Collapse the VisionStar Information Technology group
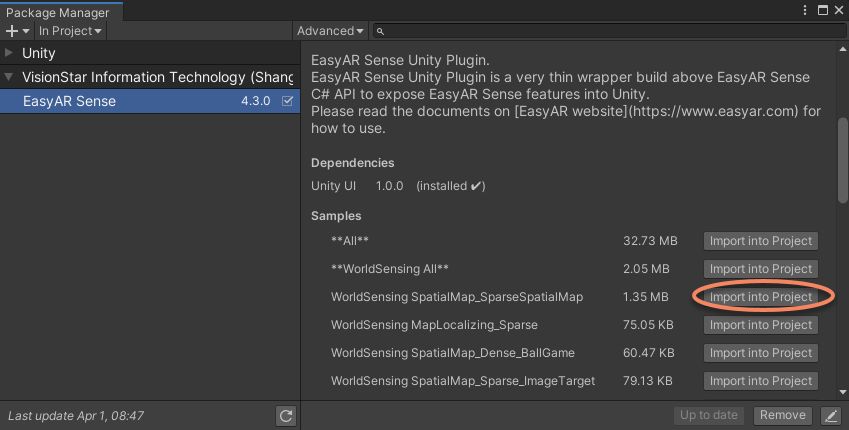 [9, 77]
